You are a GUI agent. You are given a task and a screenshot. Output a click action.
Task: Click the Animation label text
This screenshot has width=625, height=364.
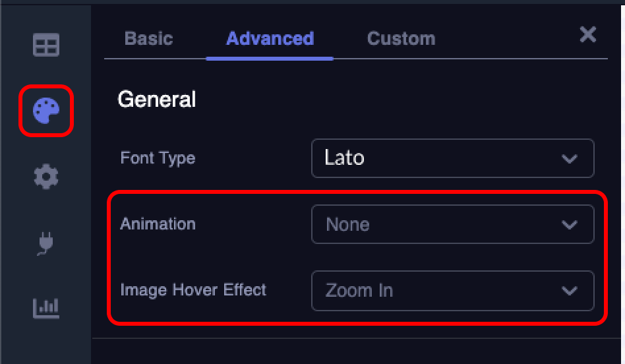click(x=158, y=224)
